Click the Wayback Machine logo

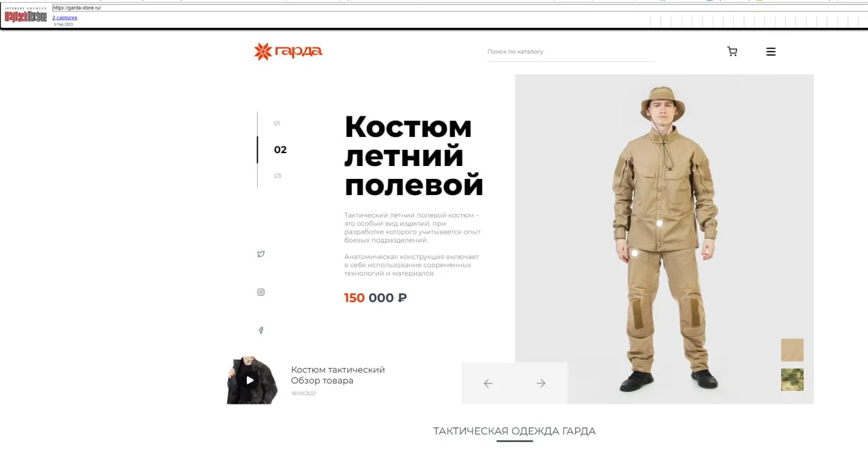click(x=26, y=16)
